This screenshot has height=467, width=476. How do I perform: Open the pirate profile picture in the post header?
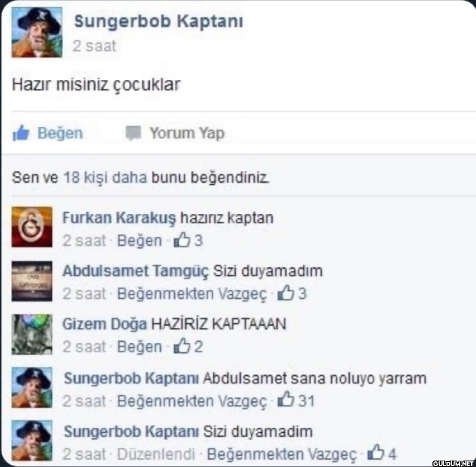click(x=37, y=32)
